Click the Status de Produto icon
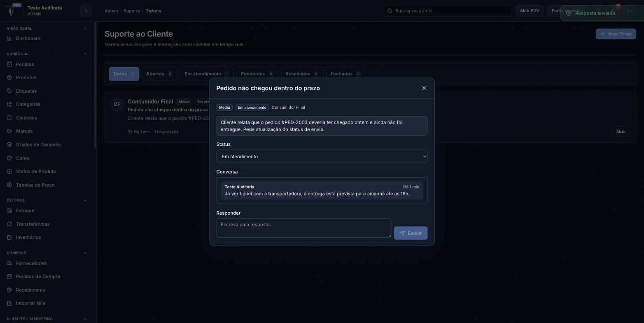 [x=9, y=171]
